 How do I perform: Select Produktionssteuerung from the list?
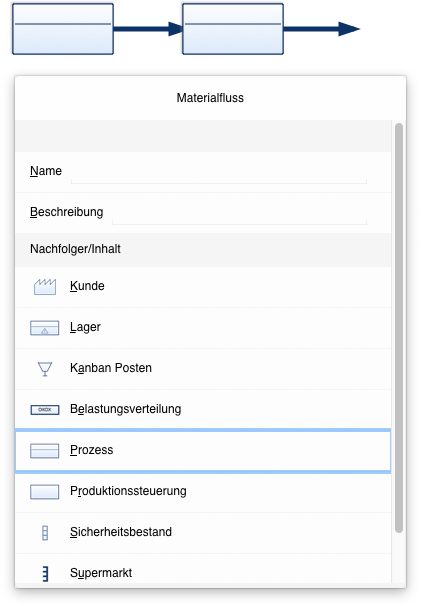[x=203, y=492]
